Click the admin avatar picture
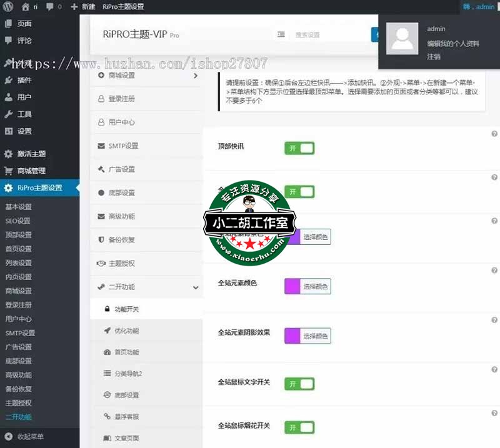The height and width of the screenshot is (448, 500). pos(402,39)
